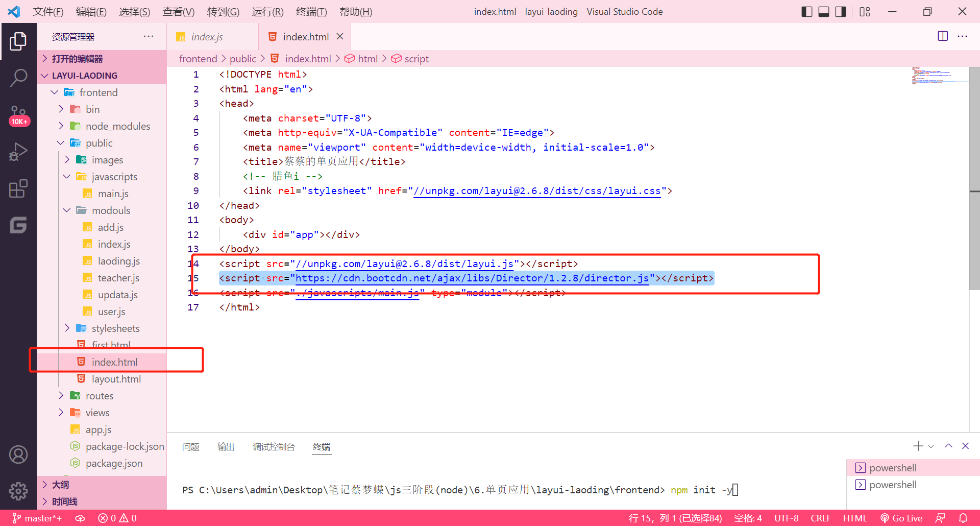Click the feedback icon in status bar

pyautogui.click(x=940, y=518)
